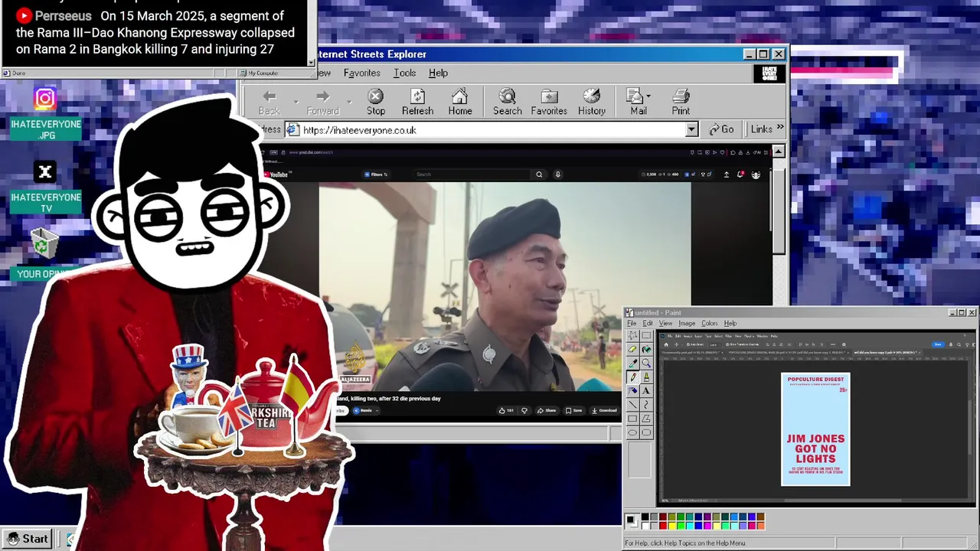Image resolution: width=980 pixels, height=551 pixels.
Task: Open the Favorites menu in Explorer
Action: coord(361,73)
